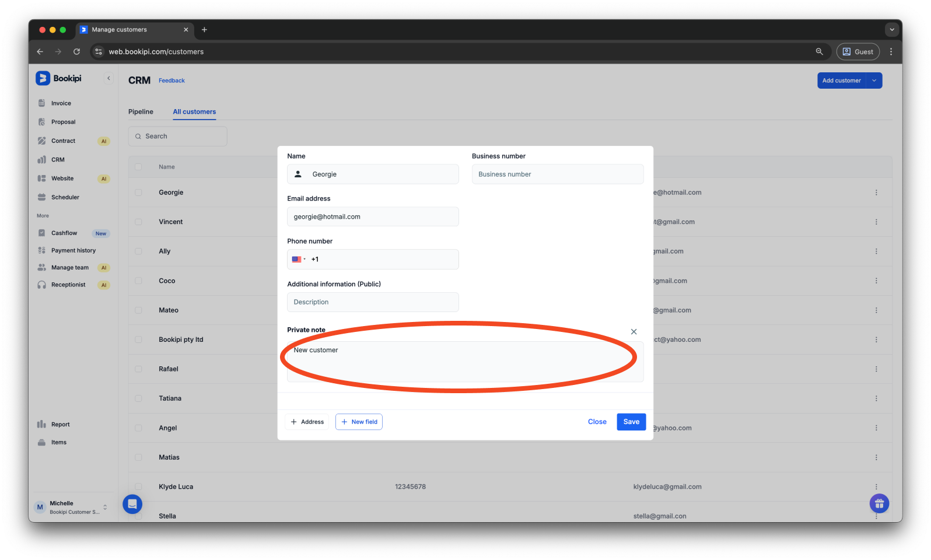Expand the Michelle account switcher

point(105,507)
